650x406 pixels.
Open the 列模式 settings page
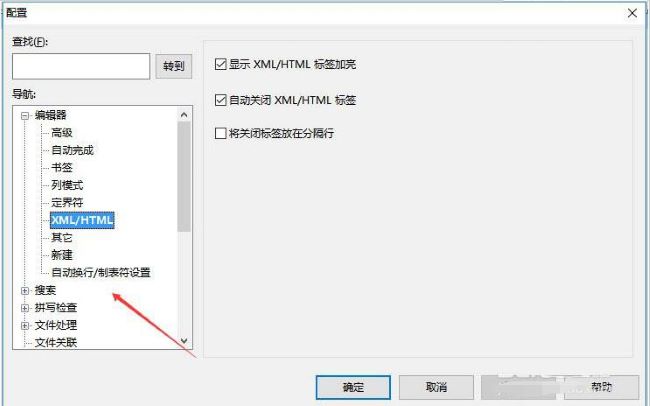[67, 185]
